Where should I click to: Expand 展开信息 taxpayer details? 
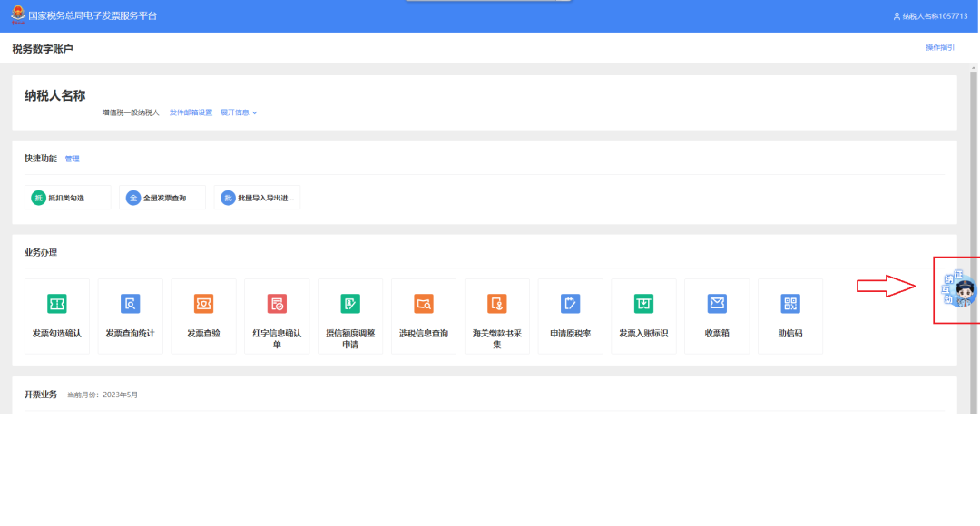(x=239, y=113)
